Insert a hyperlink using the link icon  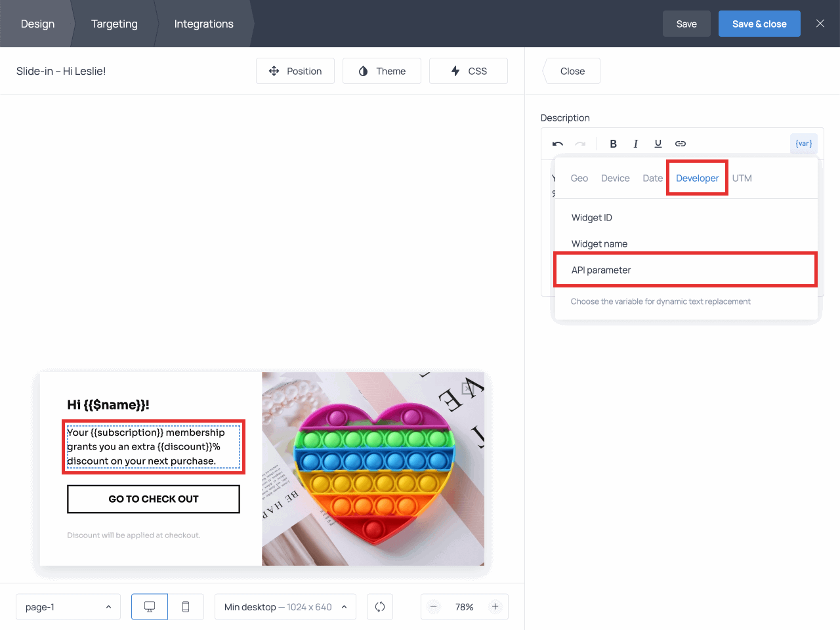[x=681, y=144]
